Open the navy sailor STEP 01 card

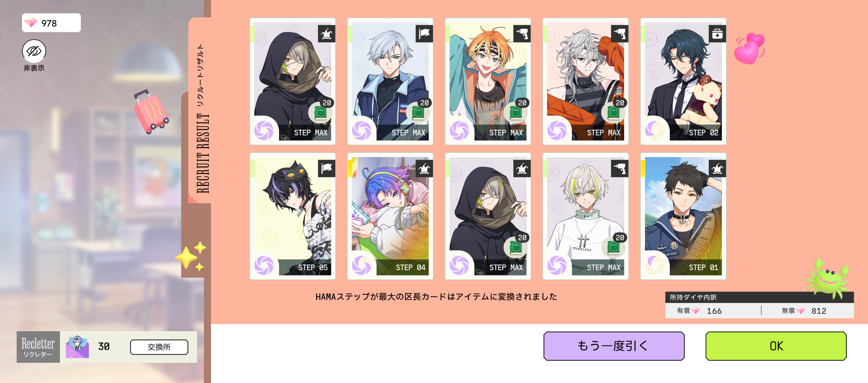point(683,216)
